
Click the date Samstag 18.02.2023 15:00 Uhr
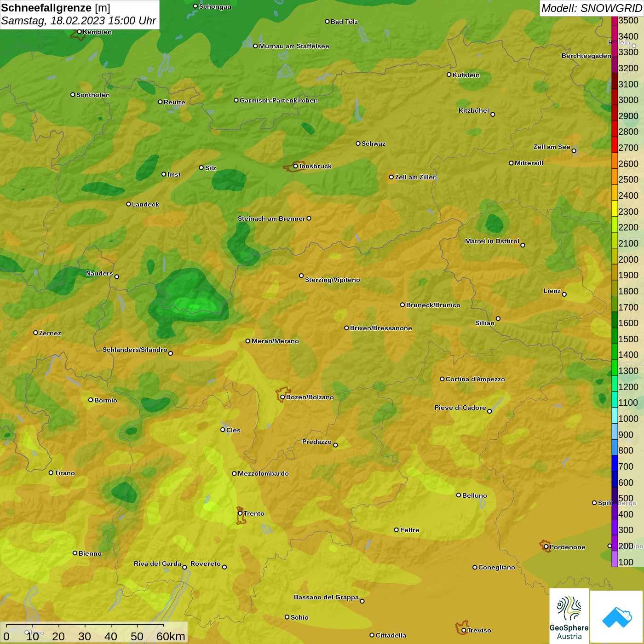(79, 21)
